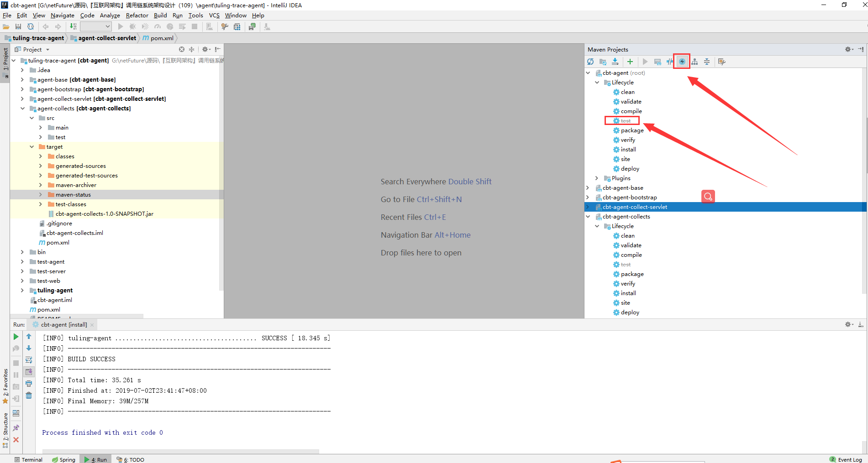Open the run configuration dropdown
868x463 pixels.
pos(96,27)
